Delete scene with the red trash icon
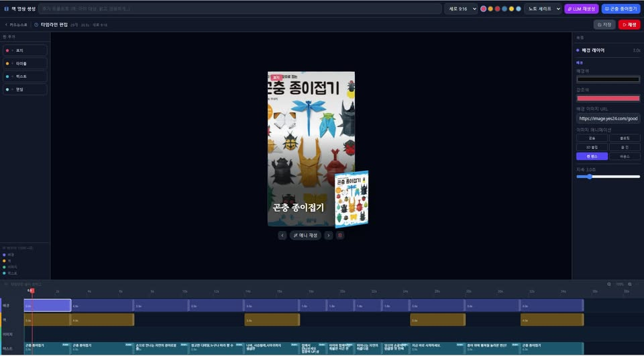This screenshot has height=356, width=644. [x=339, y=236]
